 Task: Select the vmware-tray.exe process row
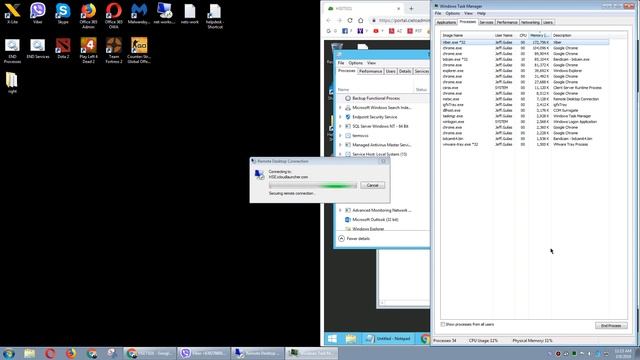[525, 144]
